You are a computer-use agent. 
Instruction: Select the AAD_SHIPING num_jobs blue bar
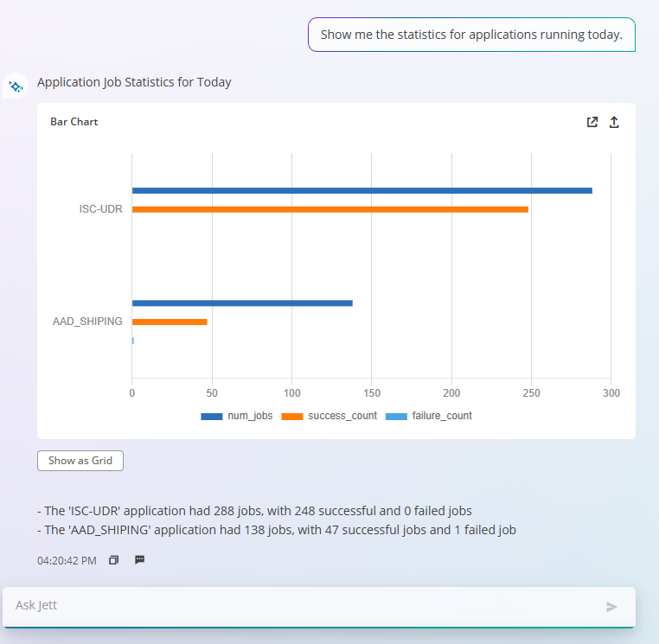coord(242,303)
